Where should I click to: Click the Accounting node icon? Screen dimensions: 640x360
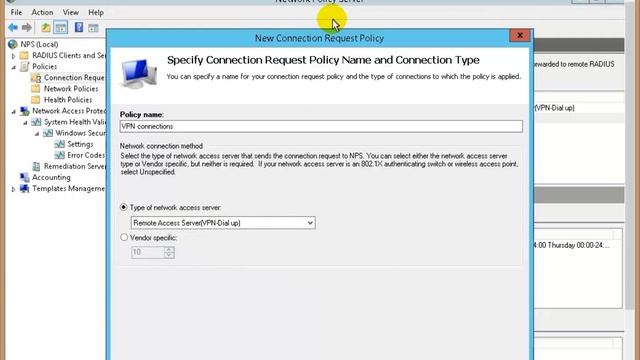(24, 177)
